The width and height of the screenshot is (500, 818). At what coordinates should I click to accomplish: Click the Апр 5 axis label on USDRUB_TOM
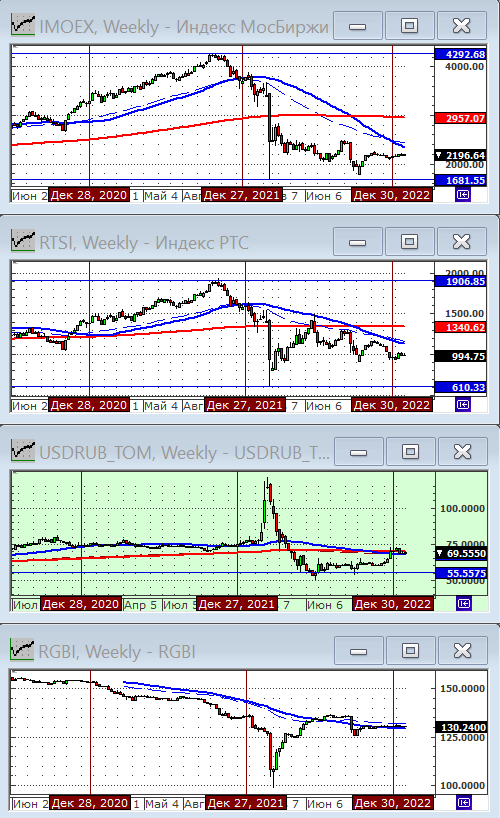point(141,605)
